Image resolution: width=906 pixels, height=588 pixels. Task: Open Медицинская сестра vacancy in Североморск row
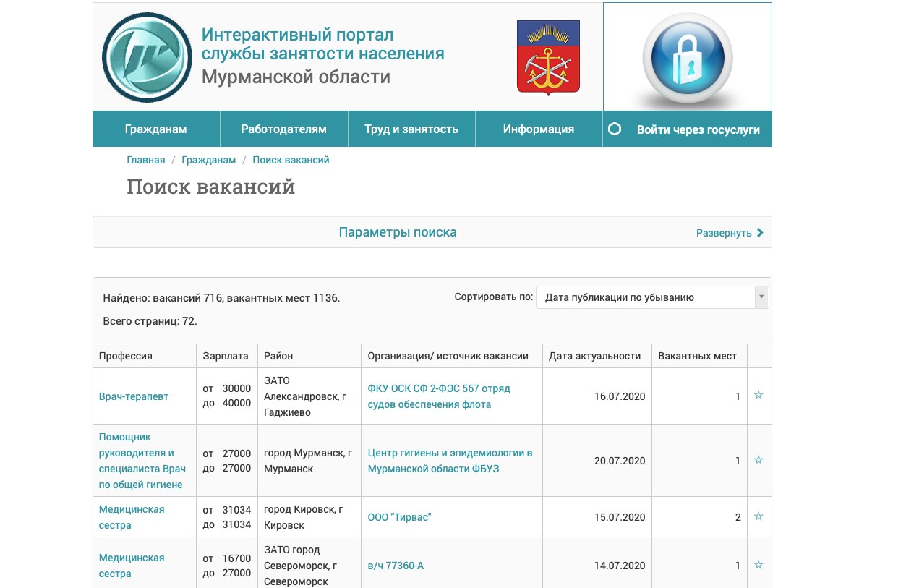[132, 566]
